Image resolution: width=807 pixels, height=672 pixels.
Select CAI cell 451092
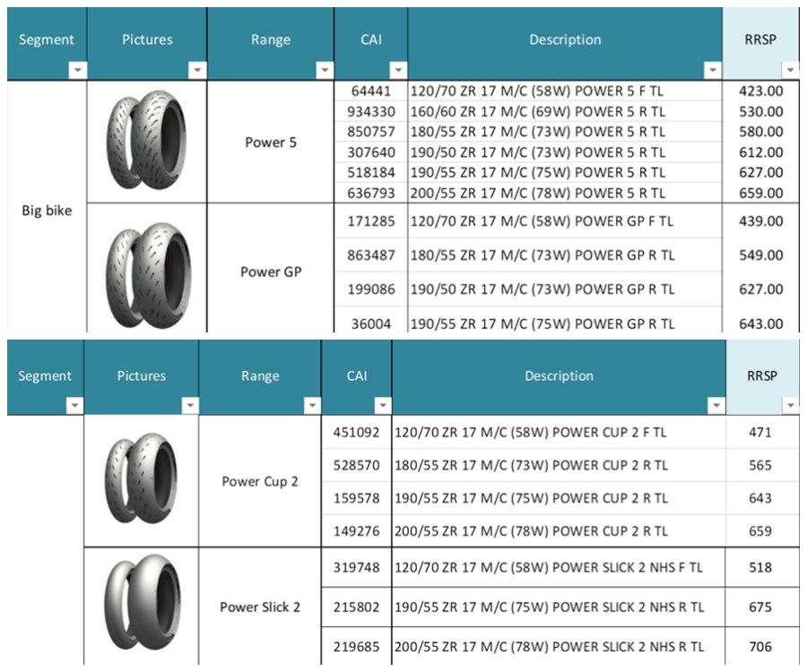(356, 432)
